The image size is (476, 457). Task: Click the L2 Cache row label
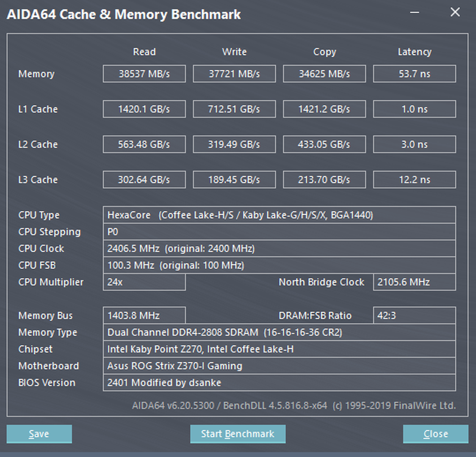(x=38, y=144)
